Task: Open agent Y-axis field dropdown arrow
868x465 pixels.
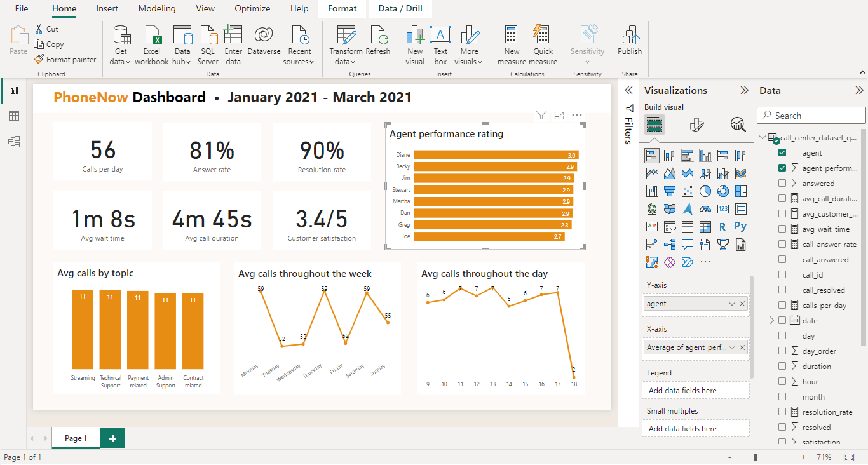Action: 732,304
